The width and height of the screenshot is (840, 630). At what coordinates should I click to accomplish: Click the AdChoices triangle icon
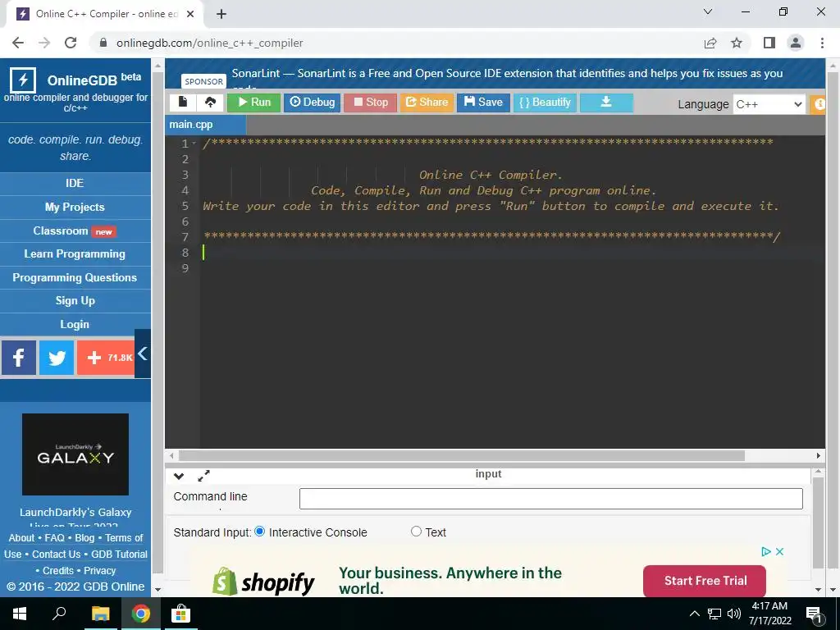[766, 551]
